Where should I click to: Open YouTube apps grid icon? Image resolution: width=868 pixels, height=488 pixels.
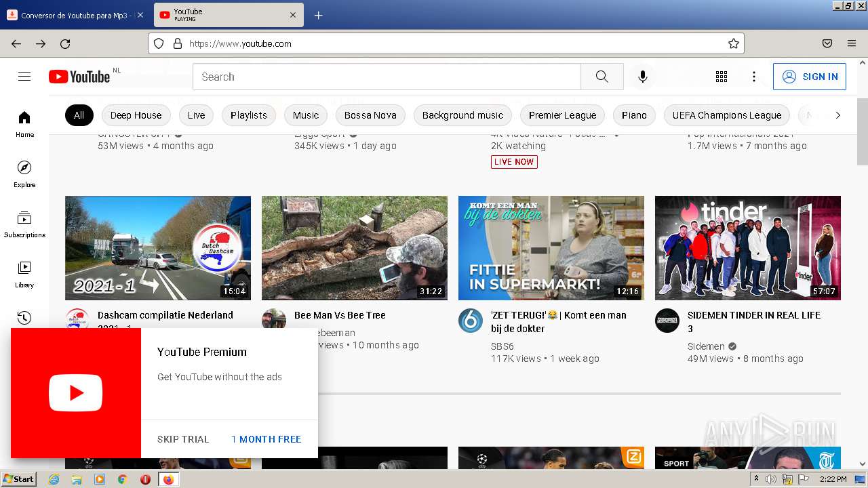coord(722,77)
